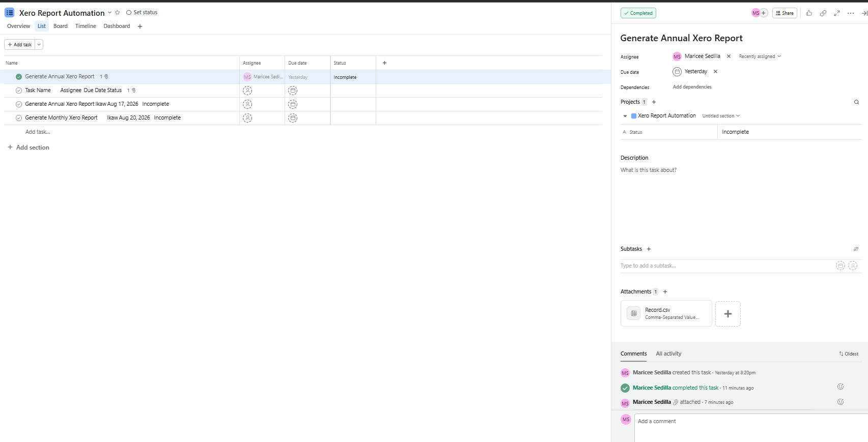Viewport: 868px width, 442px height.
Task: Select the Comments tab
Action: (x=633, y=354)
